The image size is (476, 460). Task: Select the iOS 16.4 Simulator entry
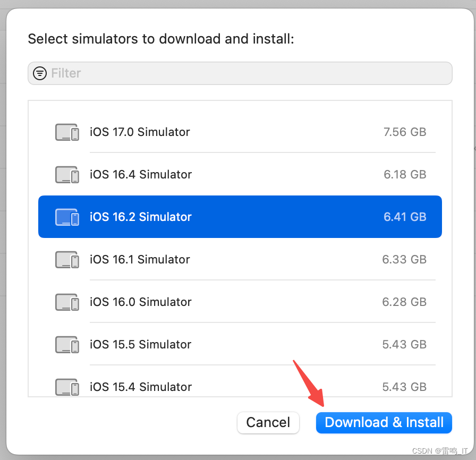tap(141, 175)
